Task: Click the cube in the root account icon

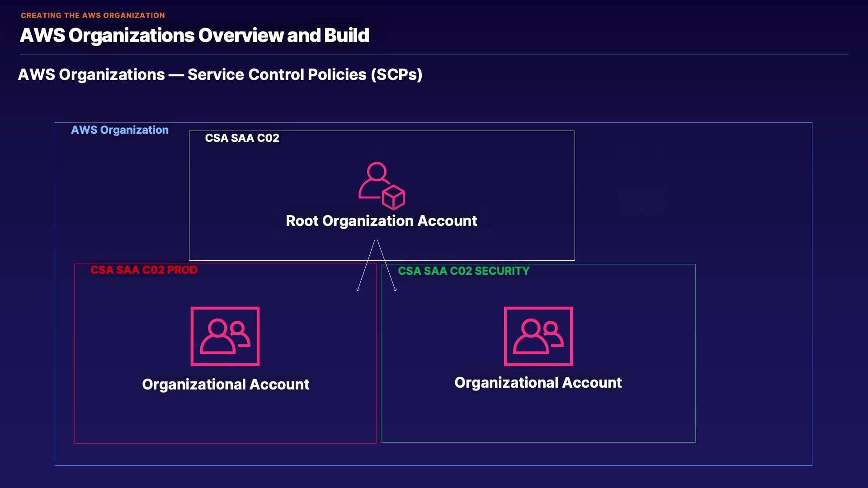Action: point(393,197)
